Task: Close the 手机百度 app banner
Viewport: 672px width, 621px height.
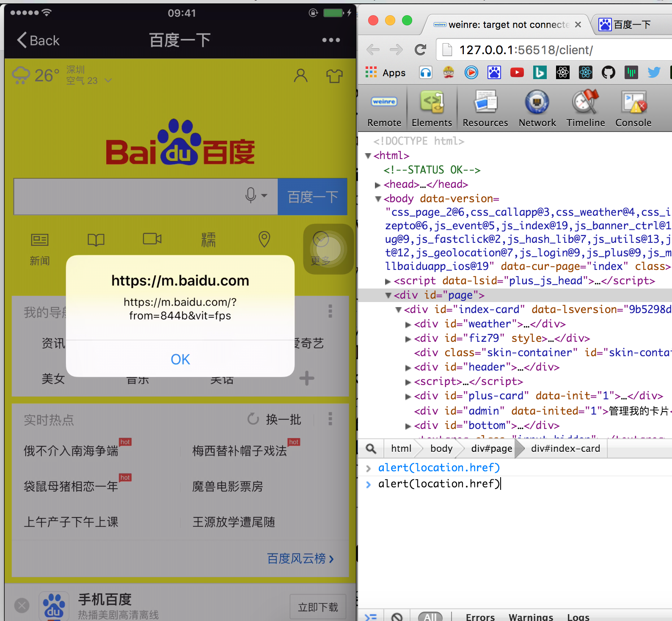Action: pyautogui.click(x=22, y=605)
